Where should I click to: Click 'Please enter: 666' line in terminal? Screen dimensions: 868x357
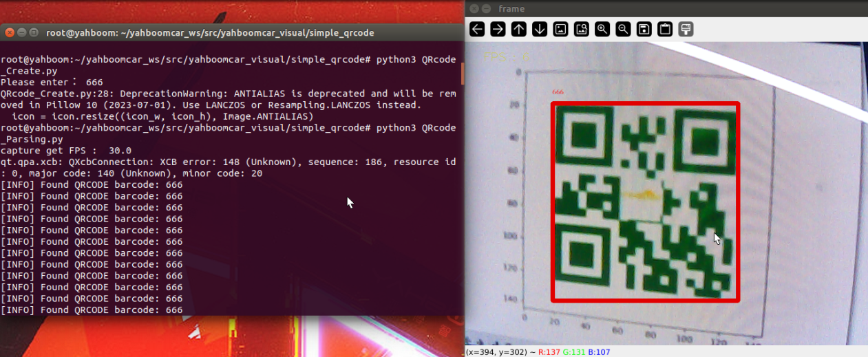(x=52, y=83)
